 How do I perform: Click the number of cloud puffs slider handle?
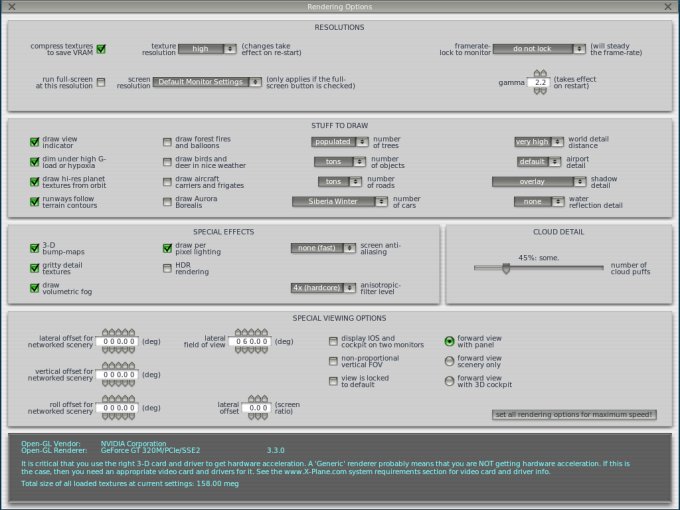point(506,268)
